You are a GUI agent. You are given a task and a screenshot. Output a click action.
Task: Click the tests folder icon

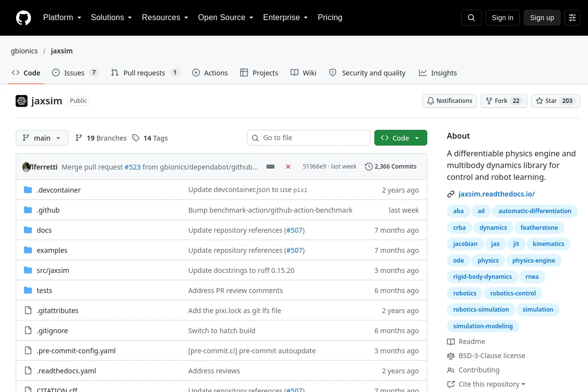28,290
